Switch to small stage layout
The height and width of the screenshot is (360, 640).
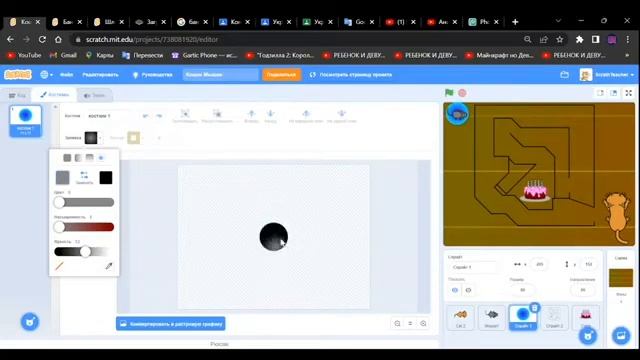600,93
